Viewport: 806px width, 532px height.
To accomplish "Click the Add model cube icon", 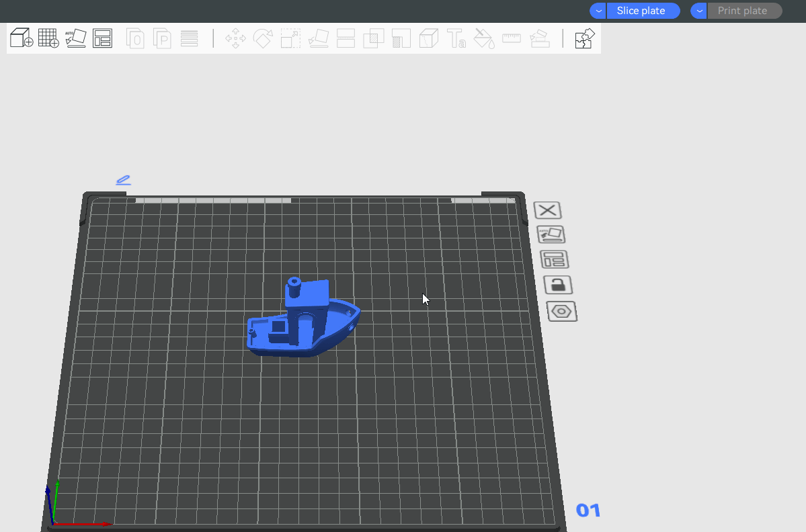I will [x=22, y=38].
